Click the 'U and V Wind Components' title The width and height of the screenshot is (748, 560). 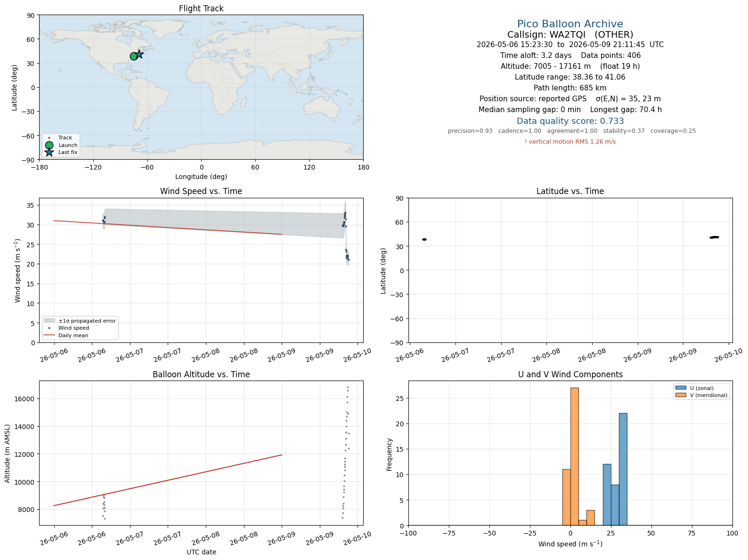pos(570,374)
